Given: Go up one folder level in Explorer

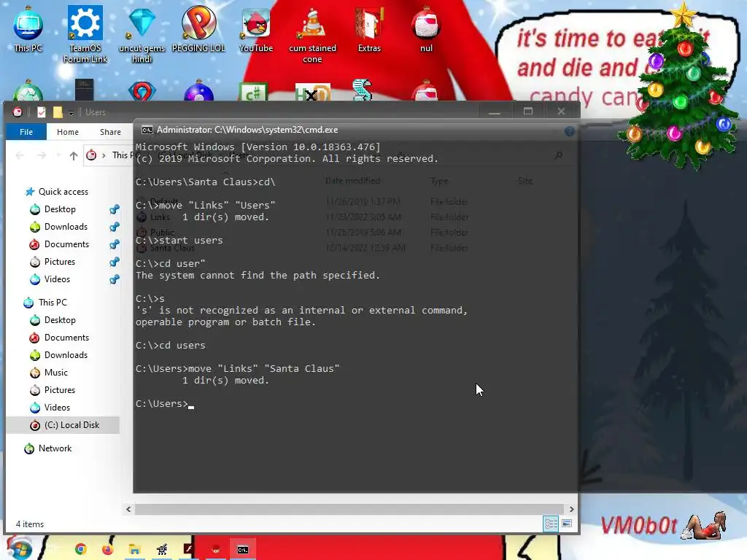Looking at the screenshot, I should (74, 155).
